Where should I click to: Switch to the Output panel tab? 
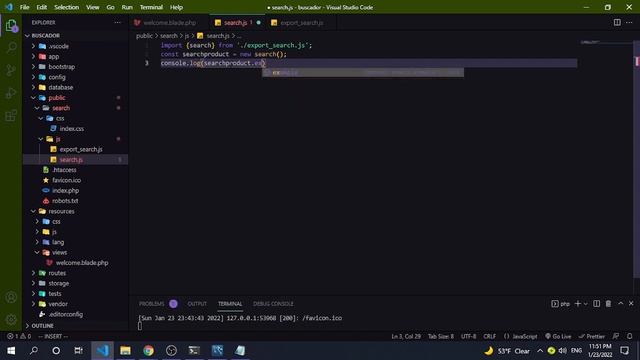click(197, 304)
